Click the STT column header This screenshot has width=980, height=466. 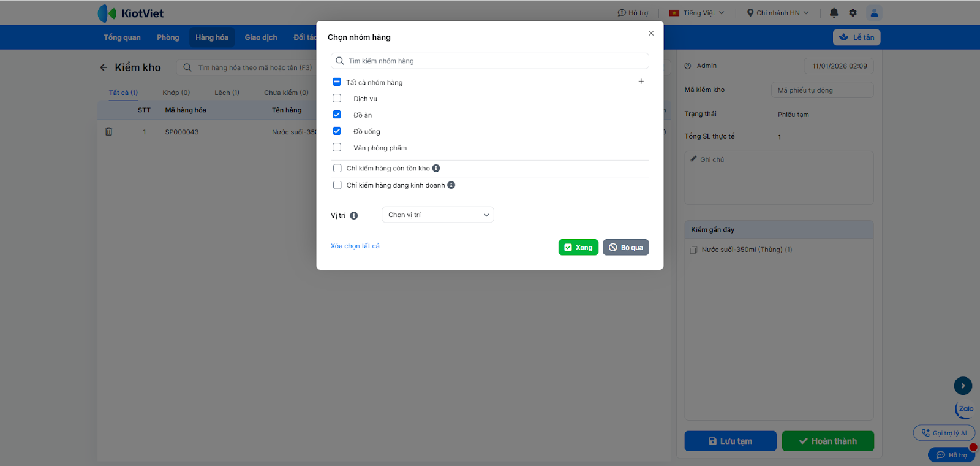(x=144, y=110)
